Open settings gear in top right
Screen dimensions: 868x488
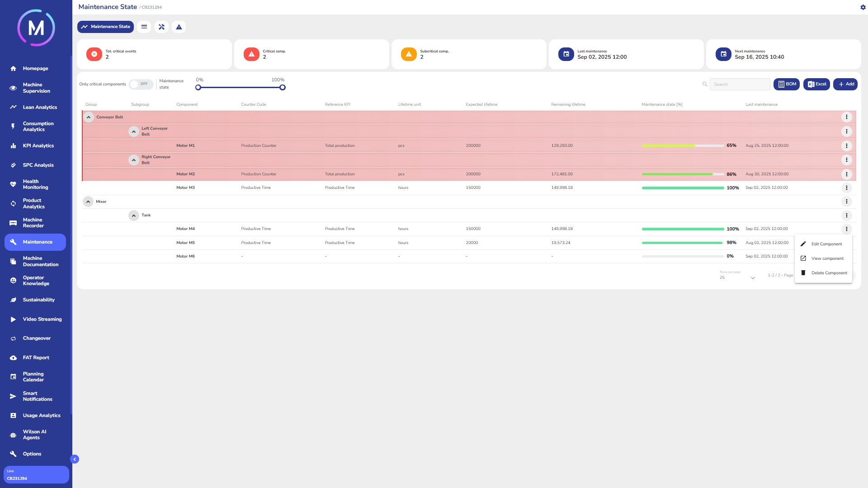863,7
